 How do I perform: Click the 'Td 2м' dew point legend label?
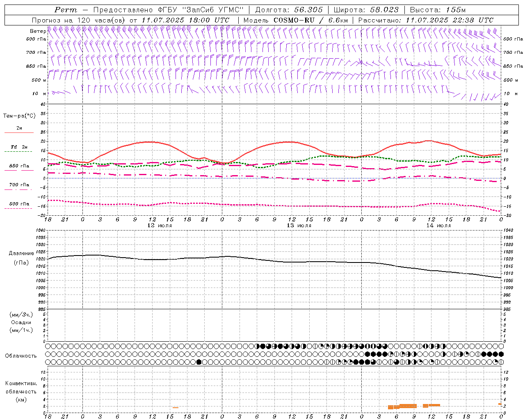coord(19,147)
